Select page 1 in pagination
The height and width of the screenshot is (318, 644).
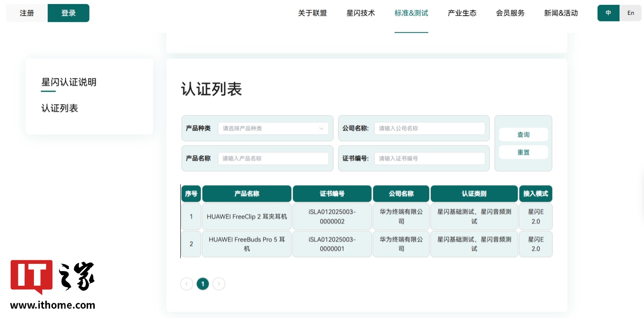pyautogui.click(x=203, y=284)
